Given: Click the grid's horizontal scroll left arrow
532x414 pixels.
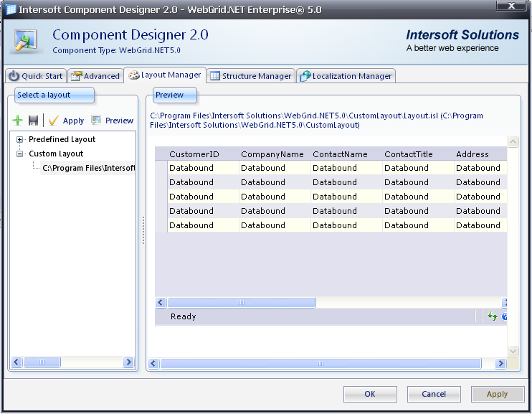Looking at the screenshot, I should pyautogui.click(x=161, y=302).
